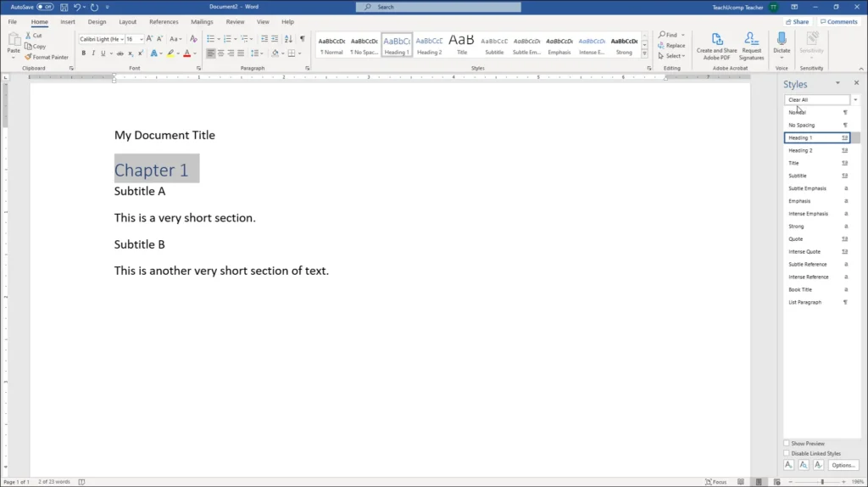Switch to Web Layout view

pyautogui.click(x=776, y=482)
